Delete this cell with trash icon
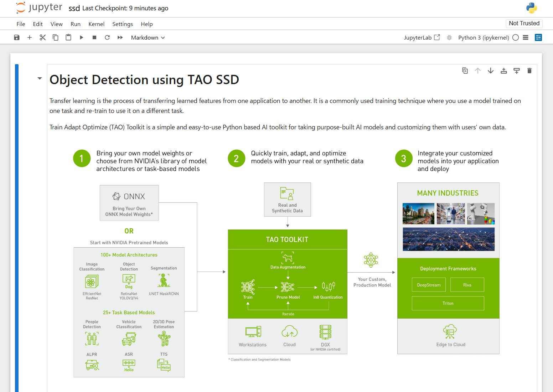553x392 pixels. [529, 71]
